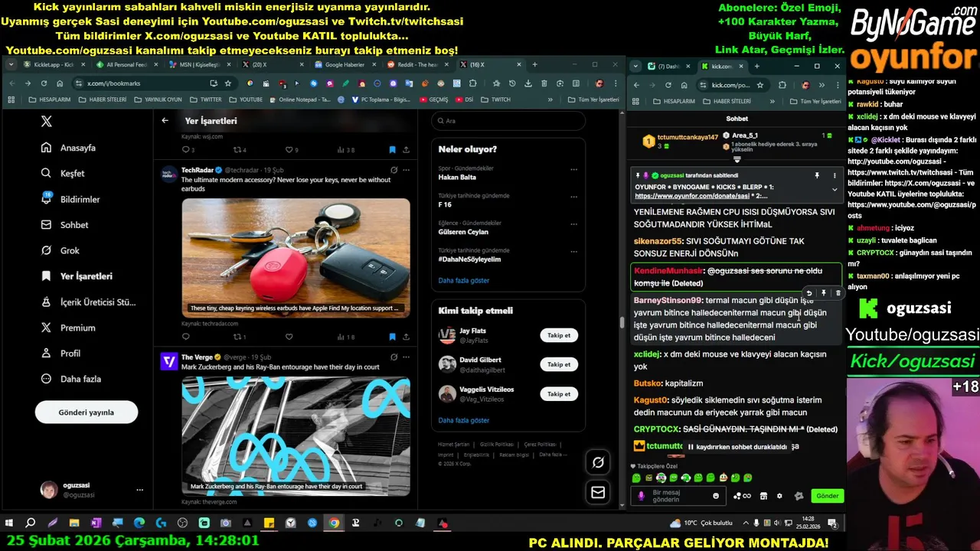Open Gülseren Ceylan trend options

573,224
